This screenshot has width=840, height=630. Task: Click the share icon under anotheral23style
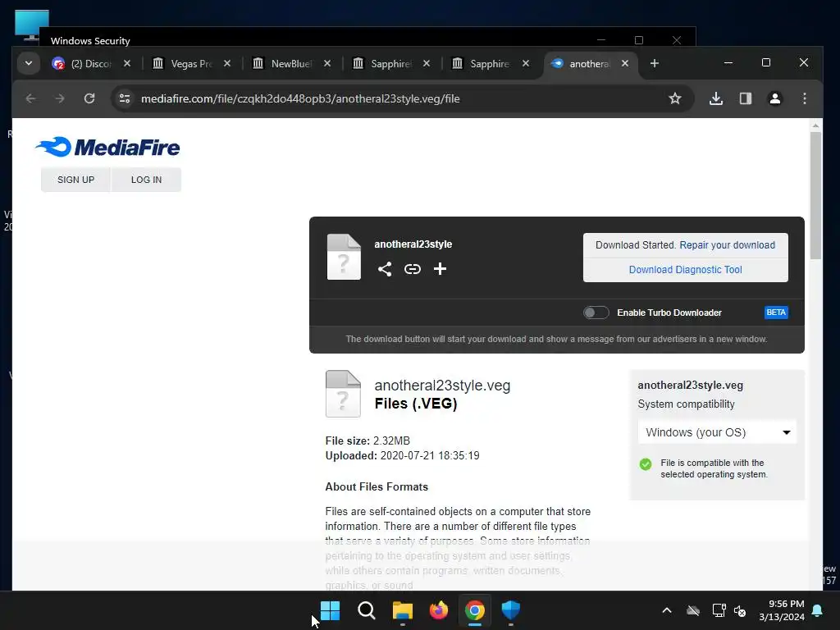[385, 269]
